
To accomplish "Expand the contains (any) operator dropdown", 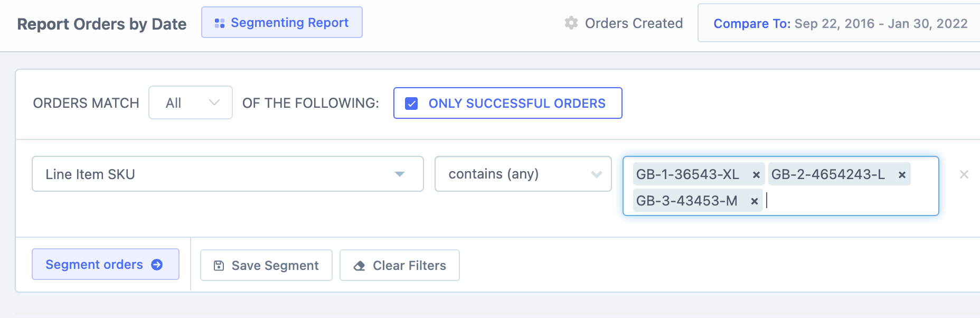I will tap(523, 174).
